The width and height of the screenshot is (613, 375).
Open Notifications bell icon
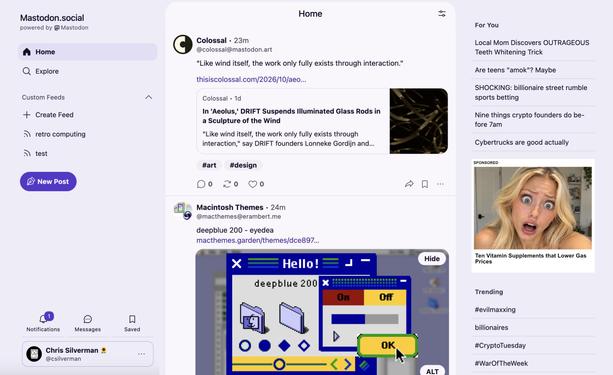tap(43, 319)
